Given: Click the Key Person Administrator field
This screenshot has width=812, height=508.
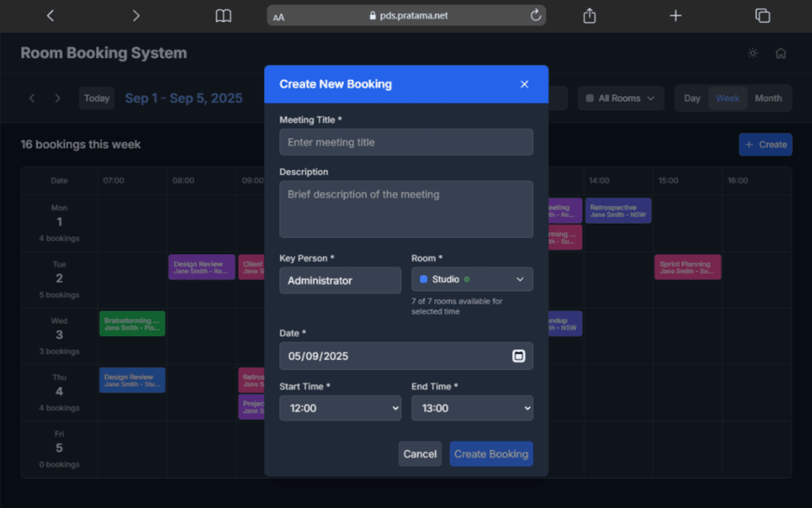Looking at the screenshot, I should tap(340, 281).
